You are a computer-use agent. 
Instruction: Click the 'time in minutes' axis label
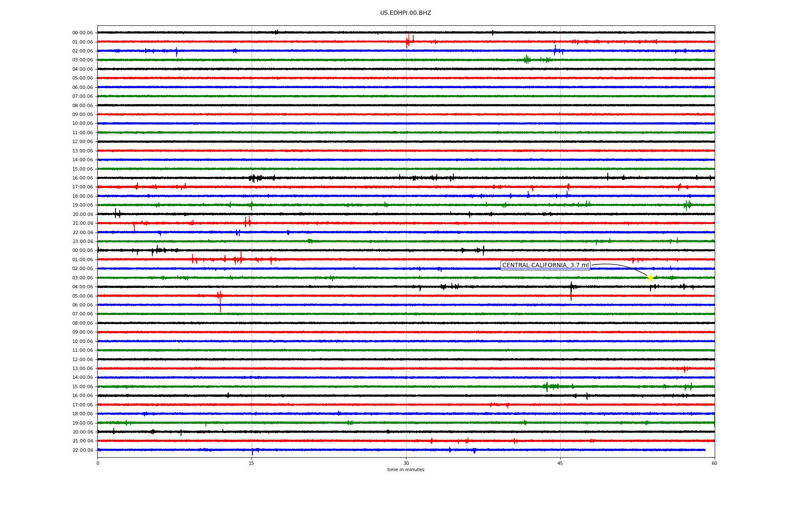coord(406,470)
